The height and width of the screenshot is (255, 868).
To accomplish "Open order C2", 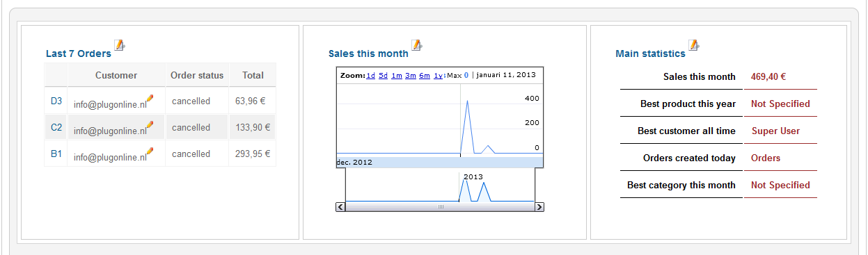I will coord(56,127).
